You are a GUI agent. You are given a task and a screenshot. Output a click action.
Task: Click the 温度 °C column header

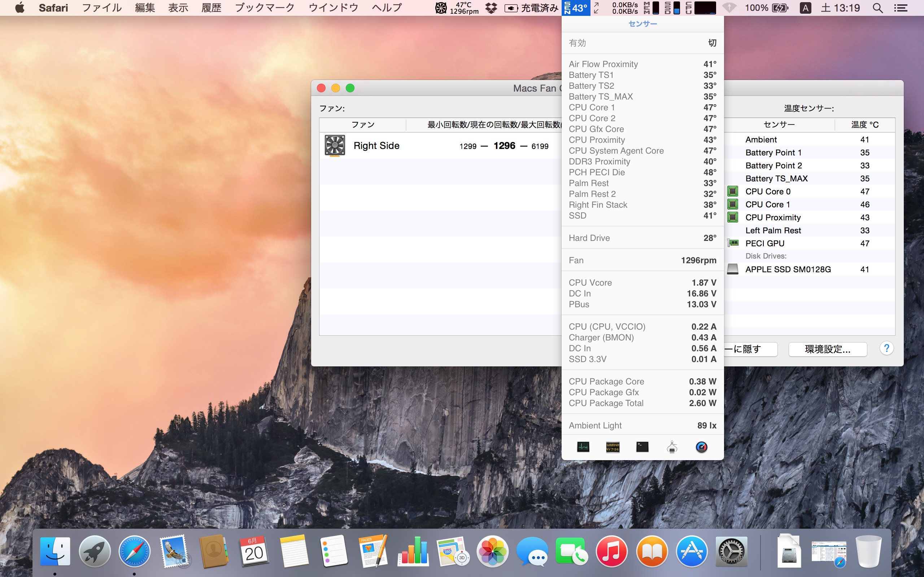[x=864, y=125]
